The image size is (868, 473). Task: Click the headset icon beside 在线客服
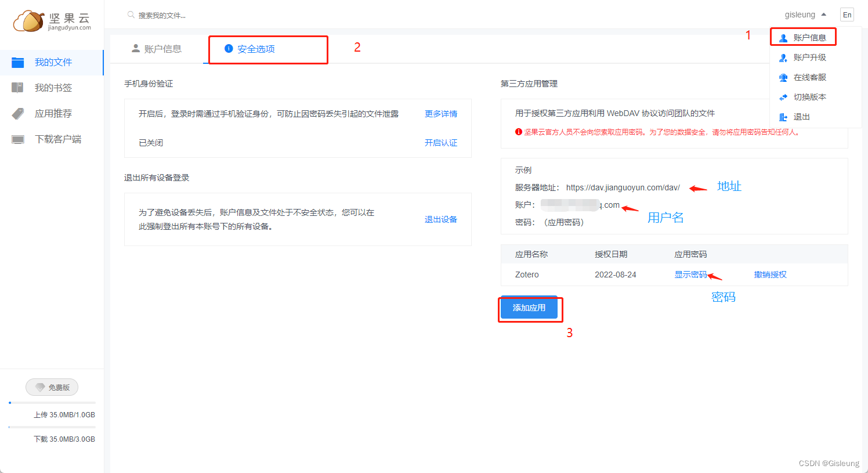click(x=783, y=77)
